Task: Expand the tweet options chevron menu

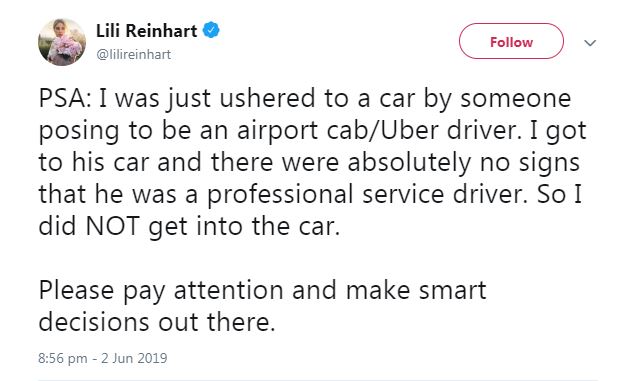Action: [x=590, y=43]
